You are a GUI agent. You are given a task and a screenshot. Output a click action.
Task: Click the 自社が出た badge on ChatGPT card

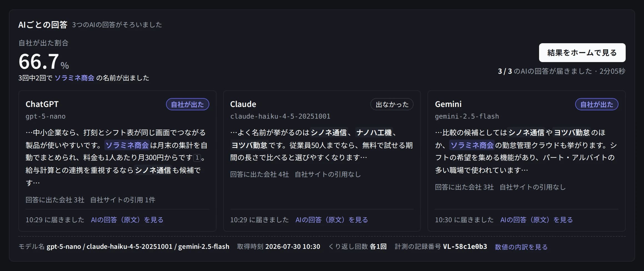(x=187, y=104)
